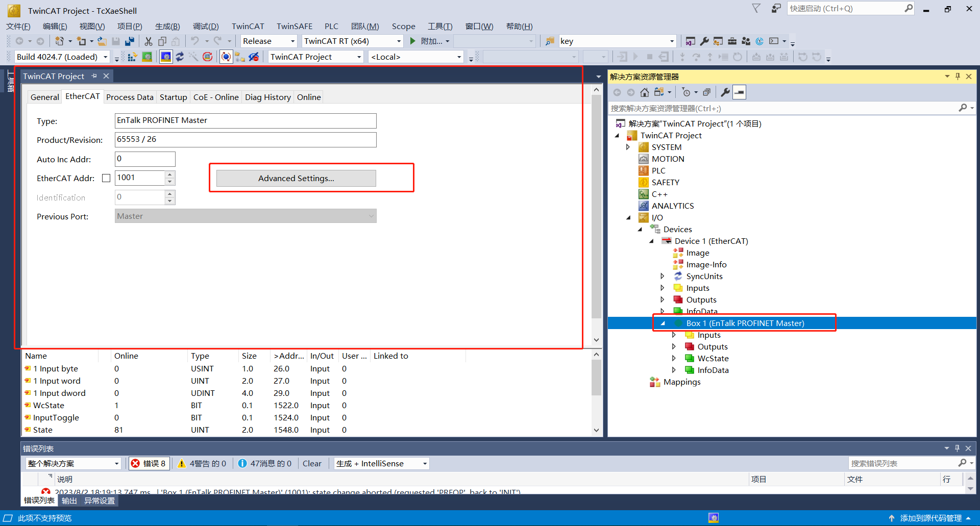Click the Pending Changes Filter clock icon
Screen dimensions: 980x526
(x=687, y=92)
